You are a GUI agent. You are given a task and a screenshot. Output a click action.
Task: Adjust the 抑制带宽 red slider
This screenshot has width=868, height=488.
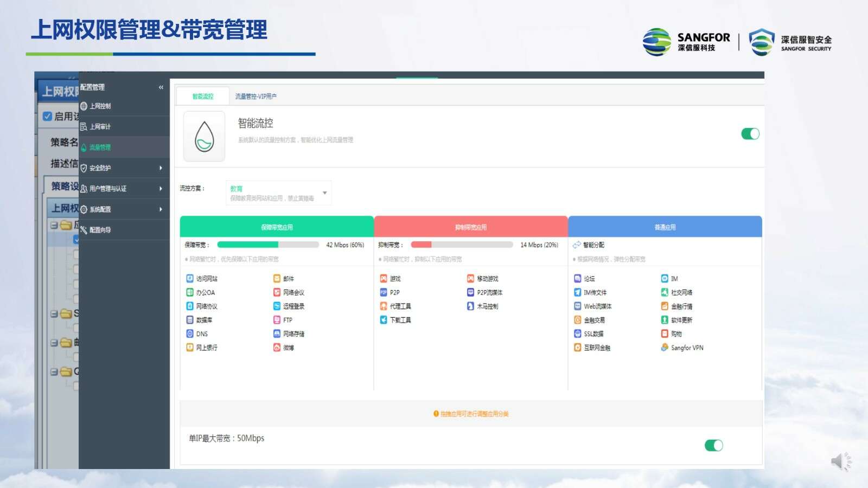tap(462, 245)
